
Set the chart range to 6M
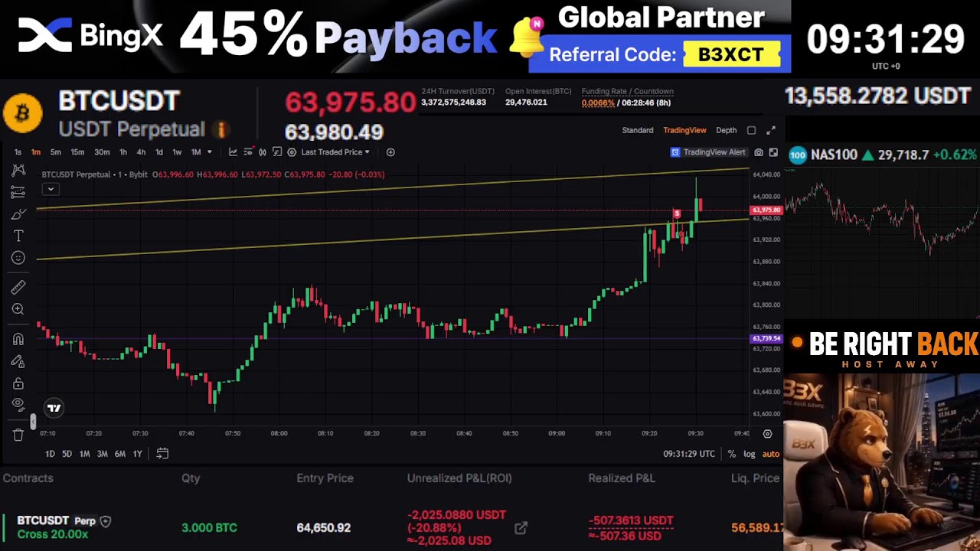120,454
